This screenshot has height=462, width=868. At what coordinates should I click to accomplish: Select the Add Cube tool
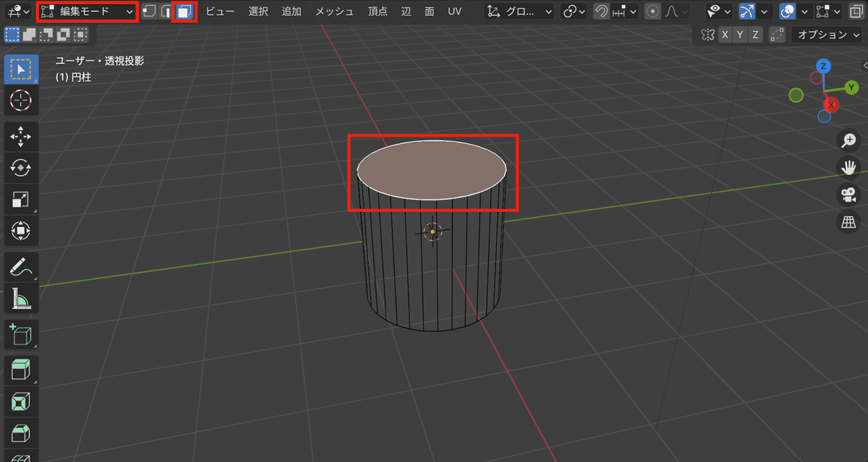click(20, 335)
